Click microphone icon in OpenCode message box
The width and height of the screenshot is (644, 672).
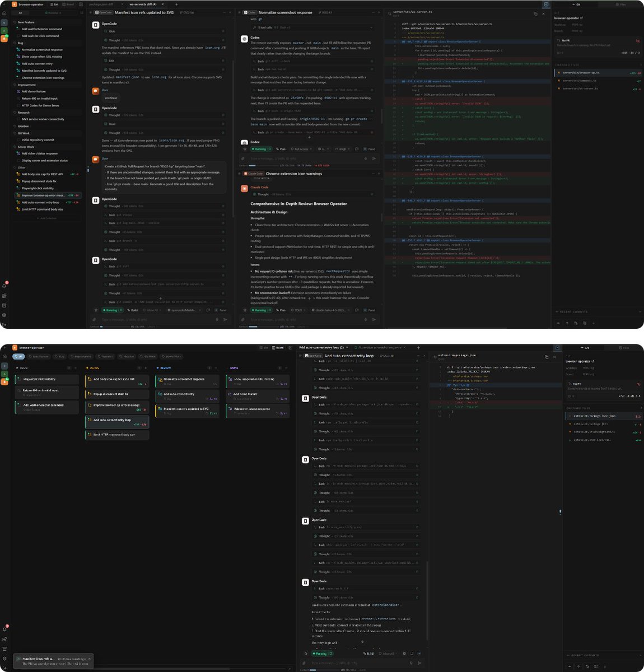click(217, 319)
